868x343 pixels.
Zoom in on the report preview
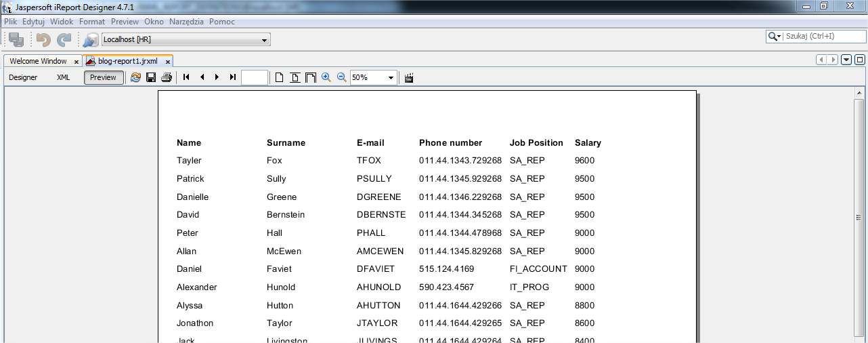pyautogui.click(x=326, y=77)
